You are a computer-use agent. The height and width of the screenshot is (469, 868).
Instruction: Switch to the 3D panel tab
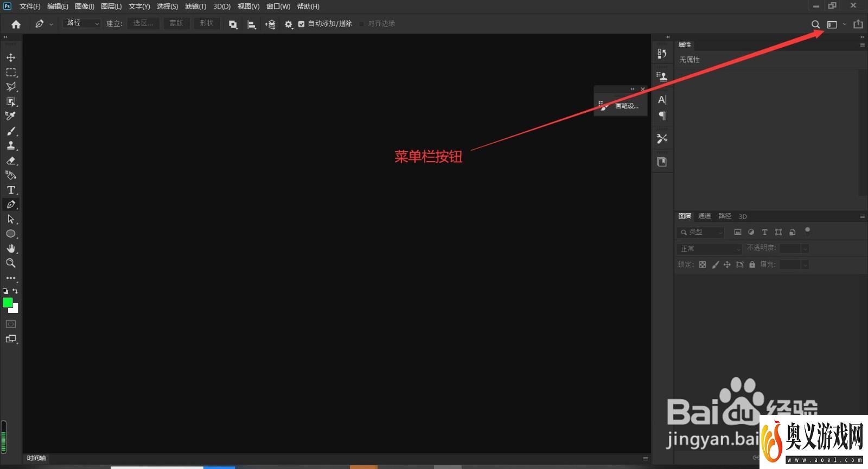(743, 216)
